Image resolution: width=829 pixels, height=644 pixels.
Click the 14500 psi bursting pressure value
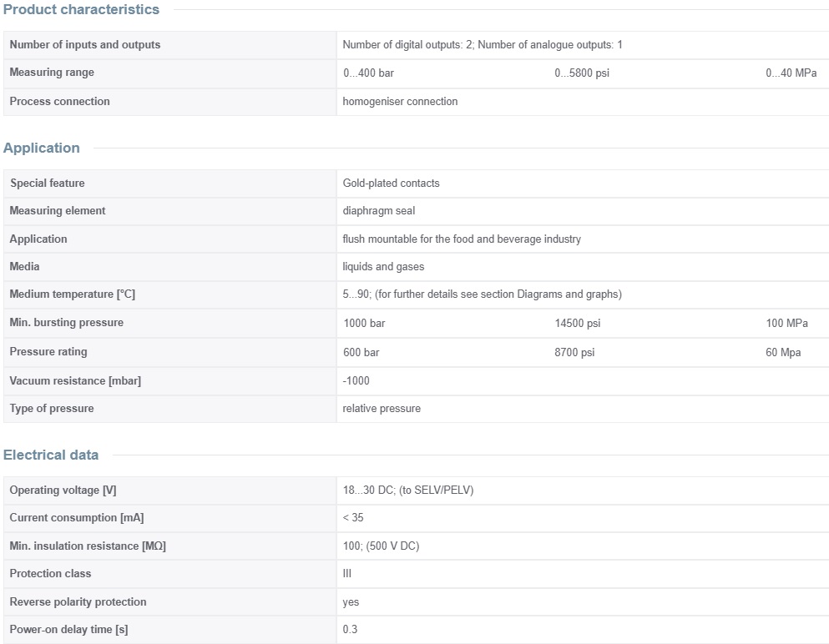(x=577, y=324)
